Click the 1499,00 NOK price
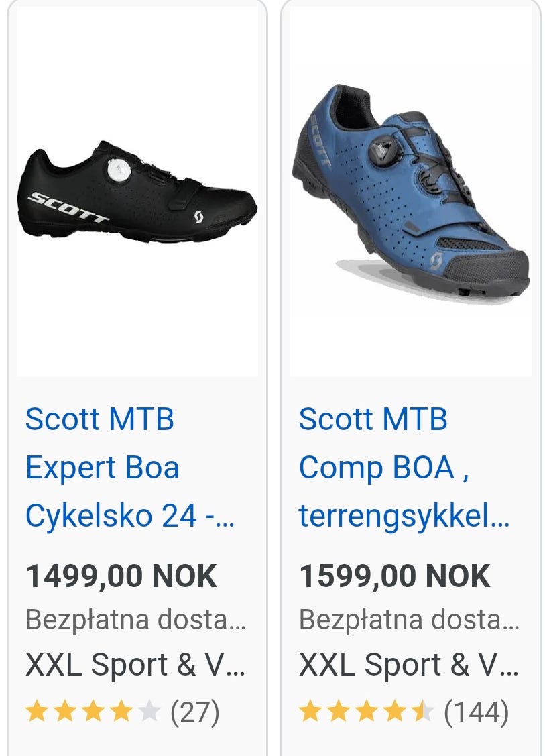545x756 pixels. pos(121,576)
